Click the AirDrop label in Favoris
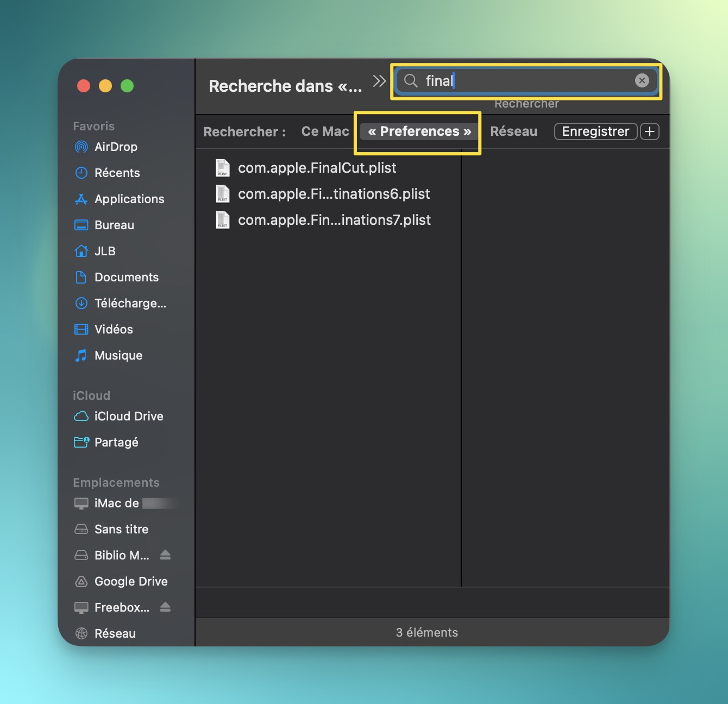The image size is (728, 704). (x=116, y=147)
